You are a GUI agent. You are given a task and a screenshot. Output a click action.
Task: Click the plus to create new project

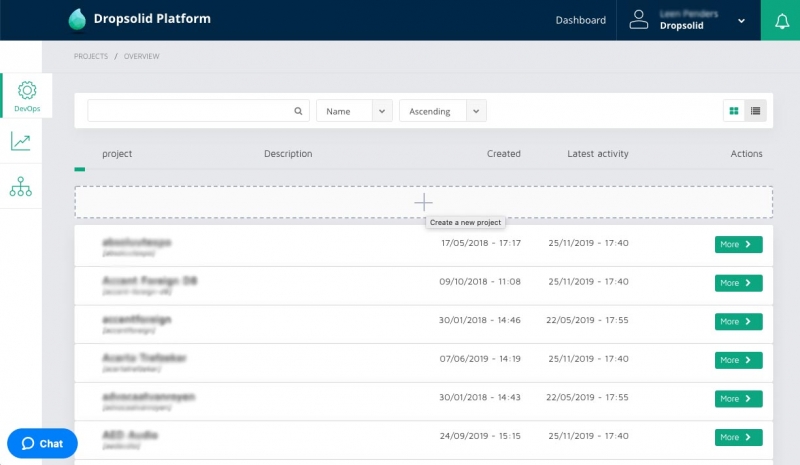tap(423, 203)
